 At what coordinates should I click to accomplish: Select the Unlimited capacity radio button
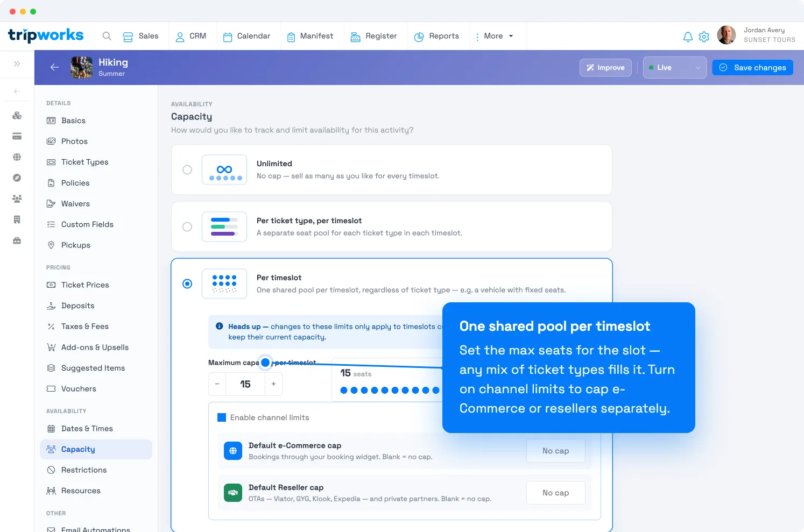click(187, 169)
